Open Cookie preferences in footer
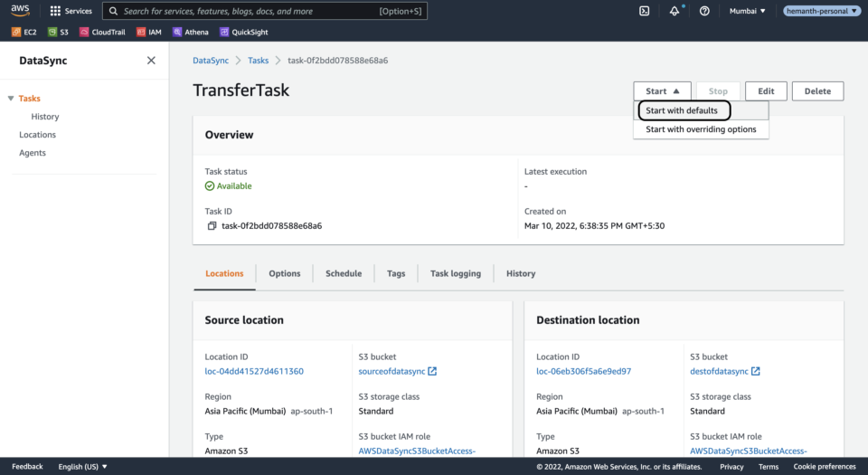 tap(825, 467)
